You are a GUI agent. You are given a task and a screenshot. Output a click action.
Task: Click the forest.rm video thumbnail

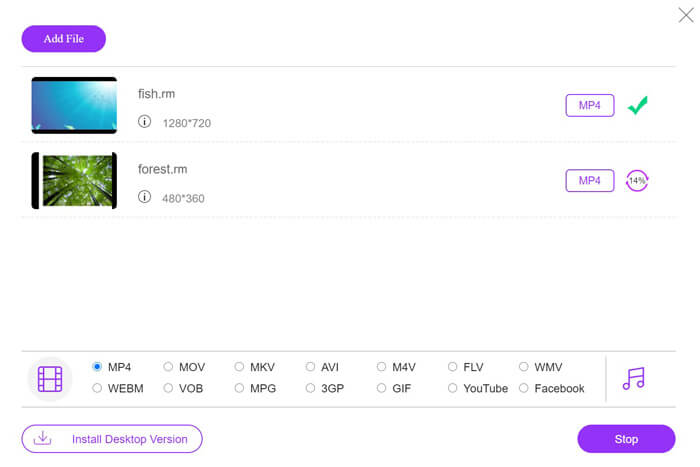(74, 180)
